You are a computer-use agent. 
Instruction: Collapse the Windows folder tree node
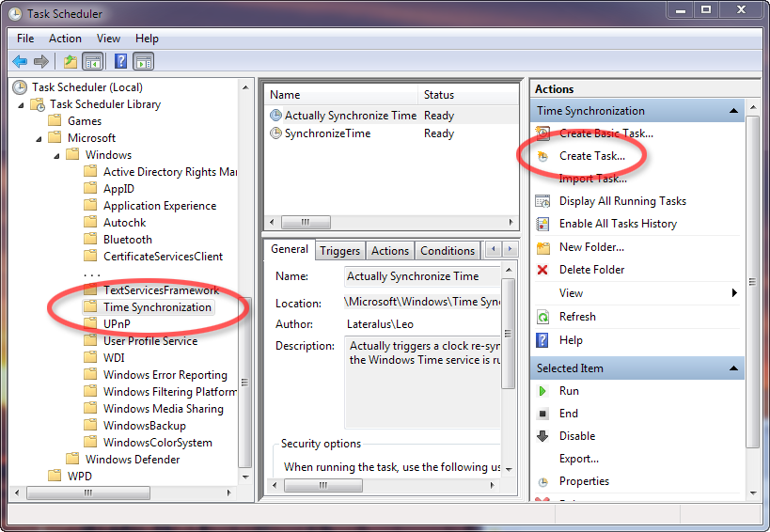[56, 155]
